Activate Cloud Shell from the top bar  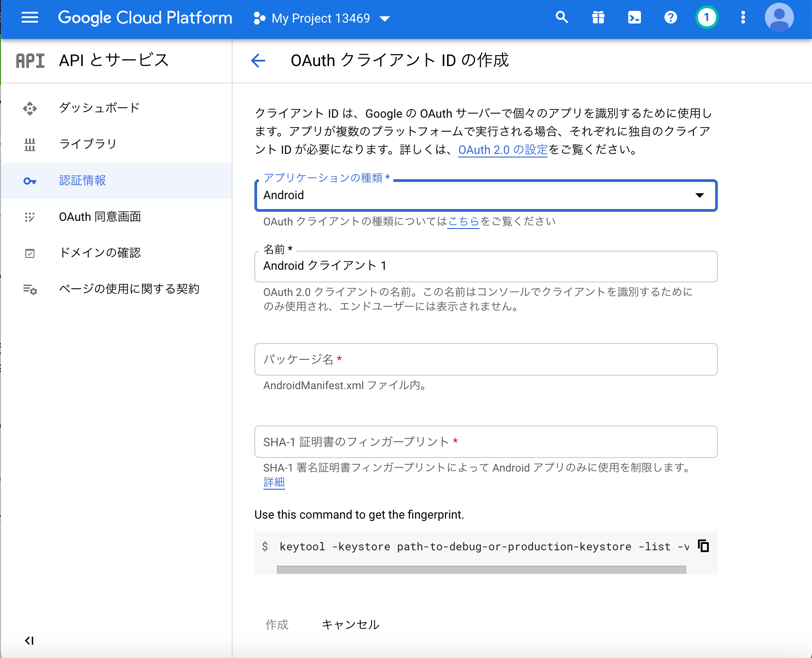[x=635, y=17]
